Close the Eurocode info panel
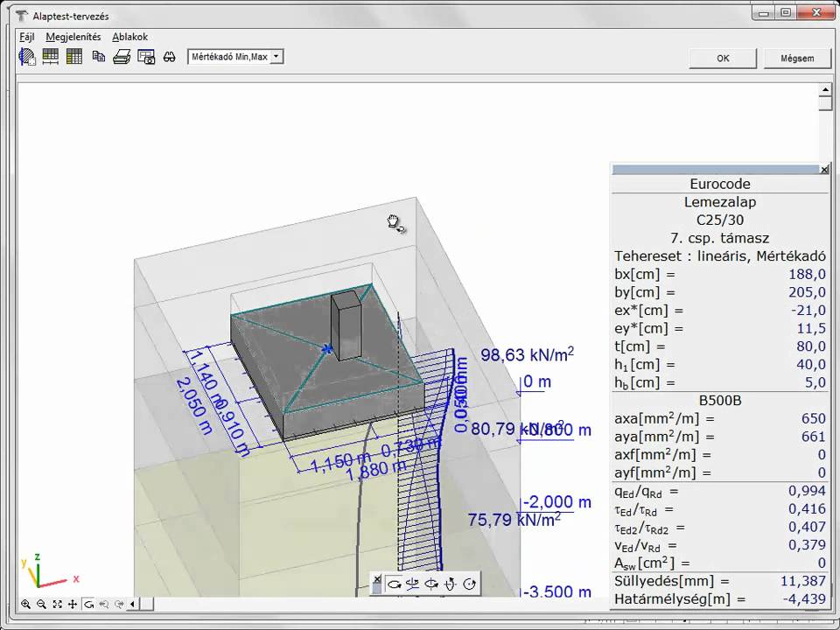 pos(824,170)
